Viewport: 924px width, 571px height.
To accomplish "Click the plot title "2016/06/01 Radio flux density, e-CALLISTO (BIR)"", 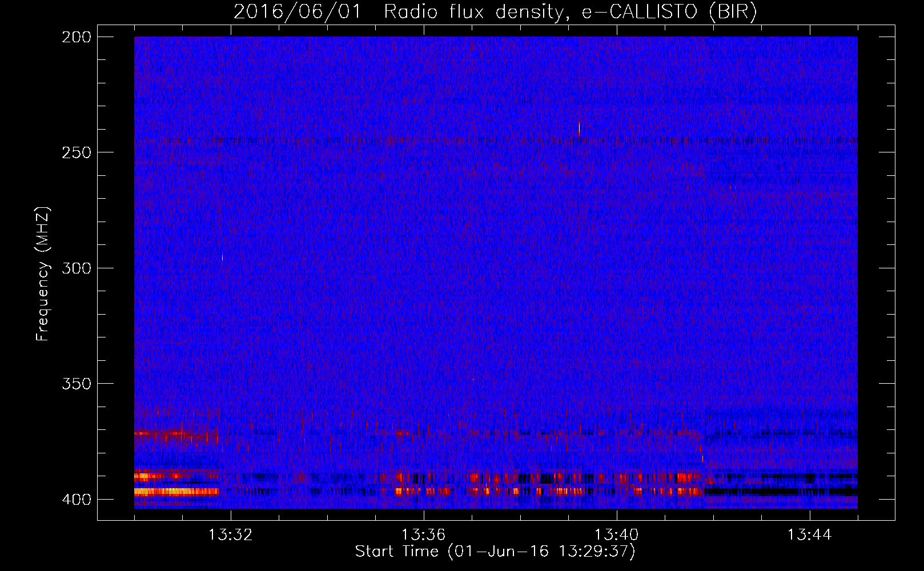I will [x=495, y=11].
